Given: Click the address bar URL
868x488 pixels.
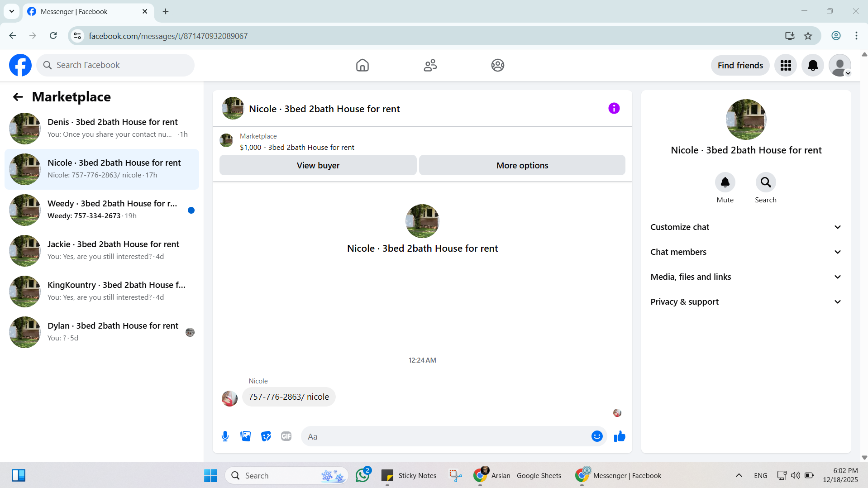Looking at the screenshot, I should [168, 36].
